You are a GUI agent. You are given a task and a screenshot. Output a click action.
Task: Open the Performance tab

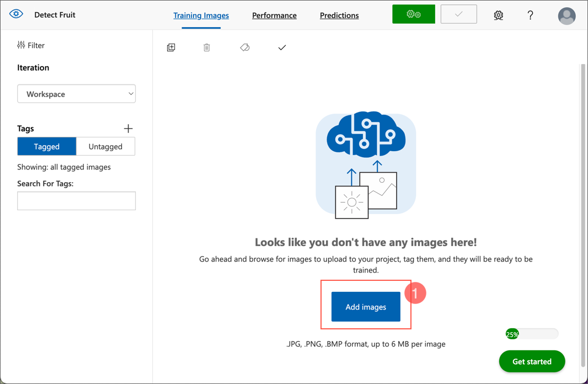(x=274, y=15)
